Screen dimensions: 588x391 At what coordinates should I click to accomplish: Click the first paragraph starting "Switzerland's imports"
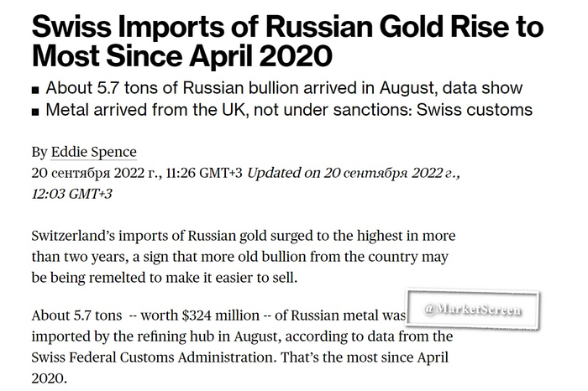click(x=243, y=256)
